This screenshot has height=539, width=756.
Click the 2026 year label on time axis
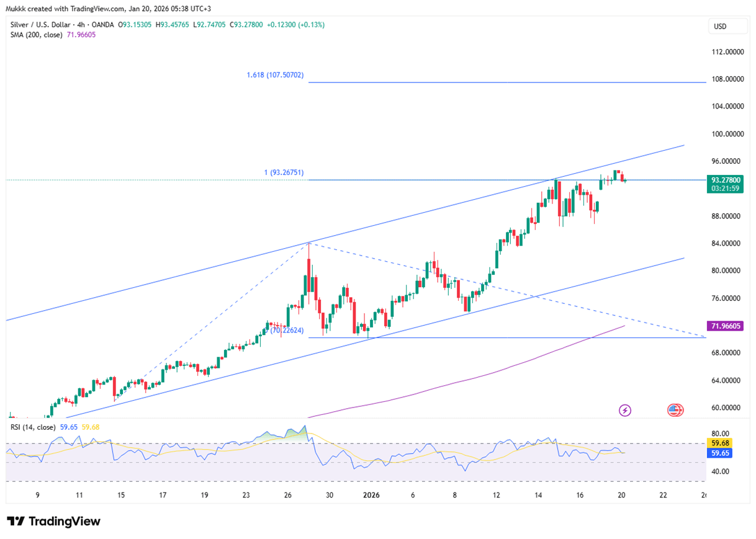pos(371,495)
